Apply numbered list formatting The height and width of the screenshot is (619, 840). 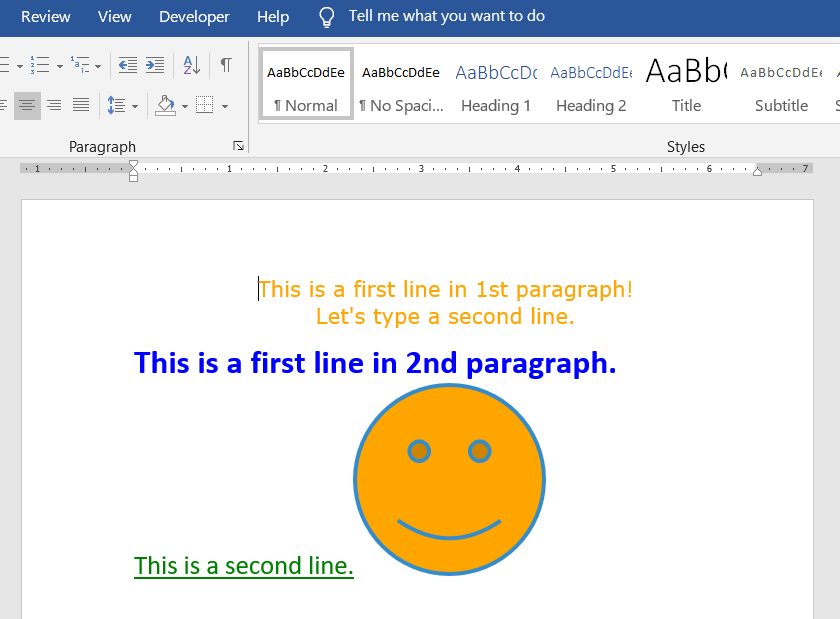[x=39, y=64]
